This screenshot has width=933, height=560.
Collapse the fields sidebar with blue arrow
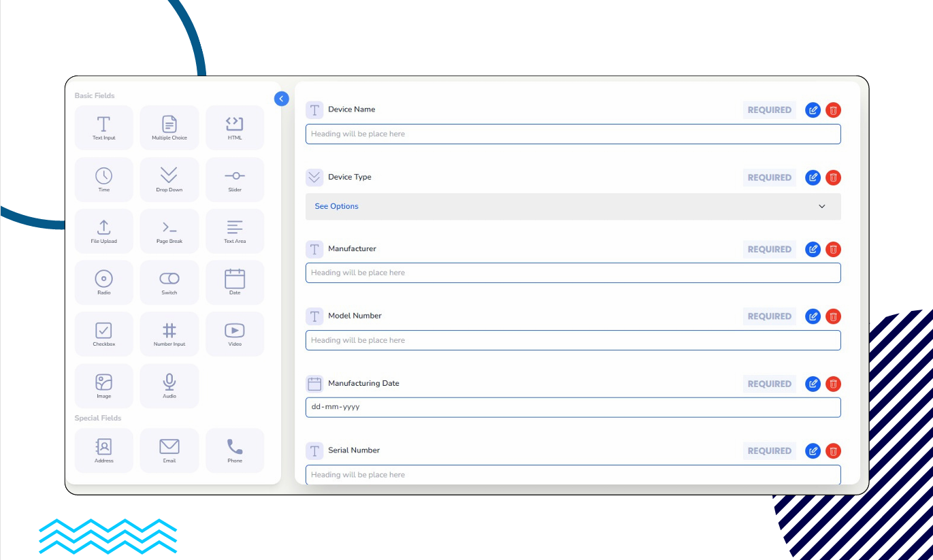tap(282, 99)
